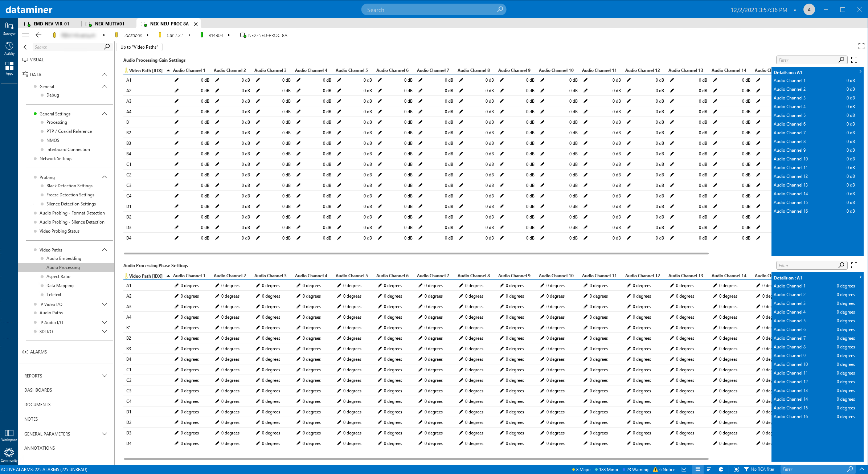Open the hamburger menu icon
868x474 pixels.
tap(25, 35)
